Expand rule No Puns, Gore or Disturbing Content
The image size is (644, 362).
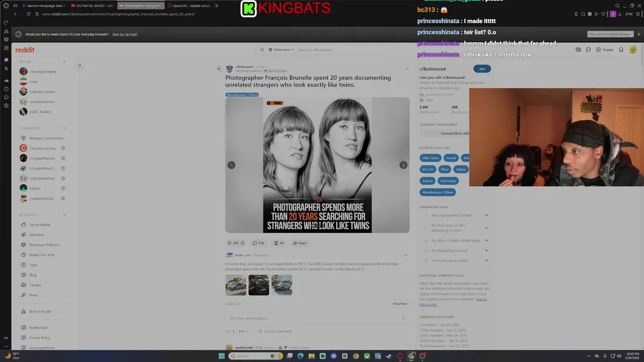point(486,228)
